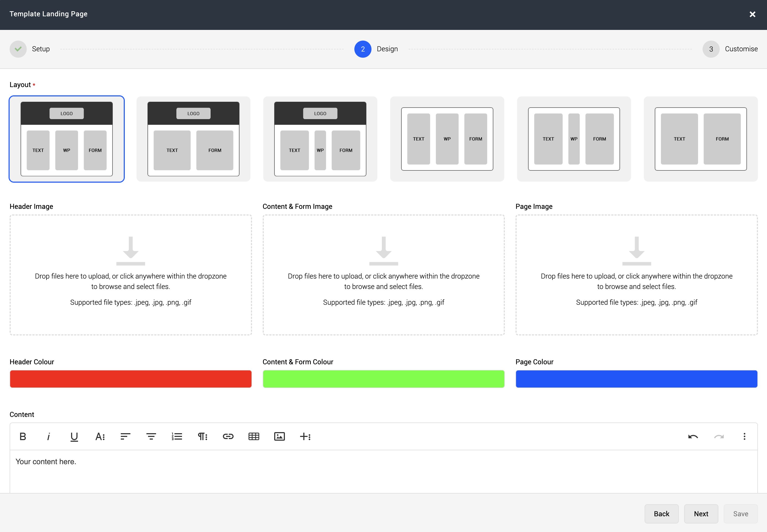The width and height of the screenshot is (767, 532).
Task: Open the red Header Colour picker
Action: click(131, 379)
